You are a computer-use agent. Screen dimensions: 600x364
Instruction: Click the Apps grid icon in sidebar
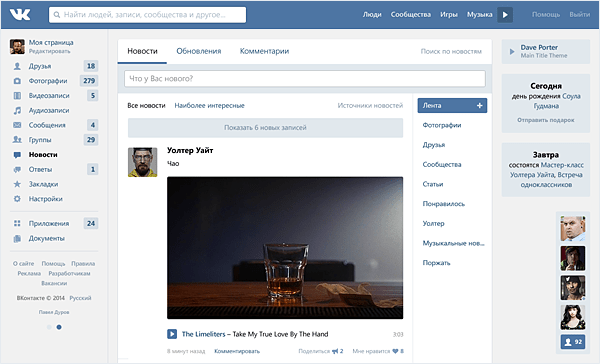17,224
